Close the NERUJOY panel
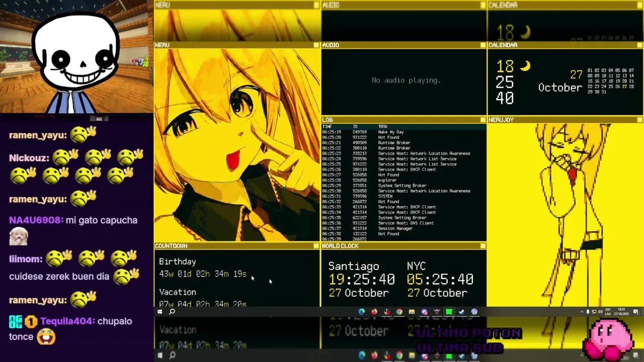The width and height of the screenshot is (644, 362). [640, 120]
